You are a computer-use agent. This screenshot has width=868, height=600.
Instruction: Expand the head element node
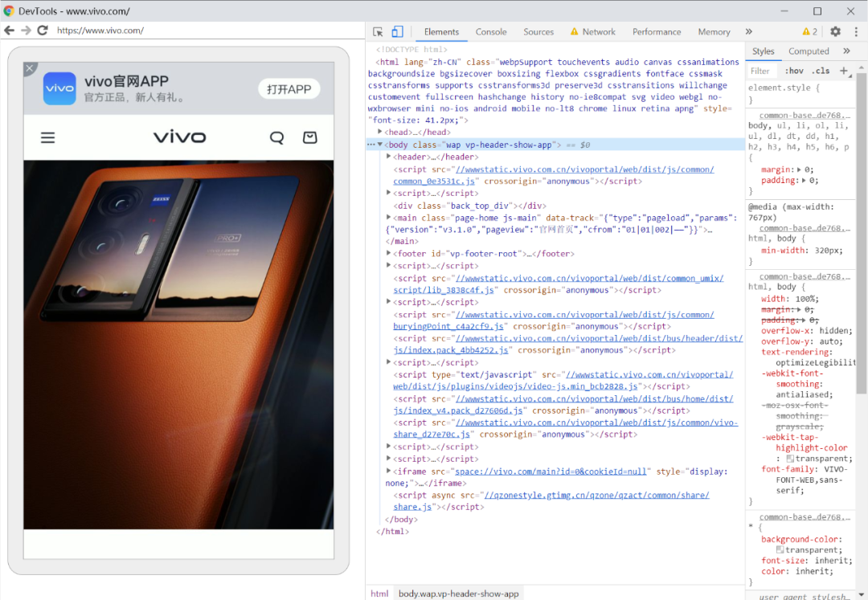click(379, 132)
